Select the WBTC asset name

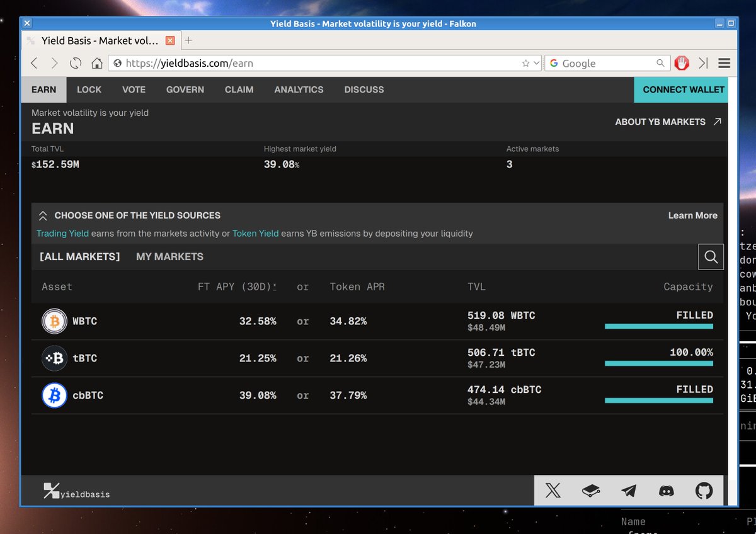click(x=84, y=321)
